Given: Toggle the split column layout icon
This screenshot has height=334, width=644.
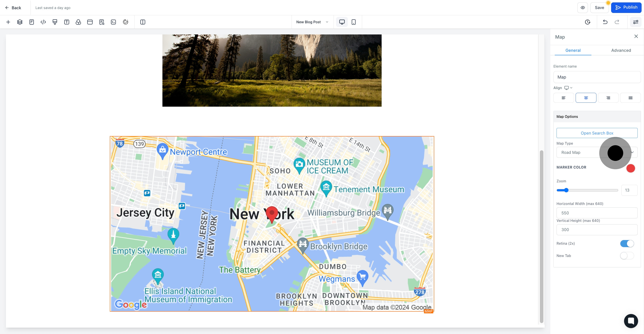Looking at the screenshot, I should [x=143, y=22].
